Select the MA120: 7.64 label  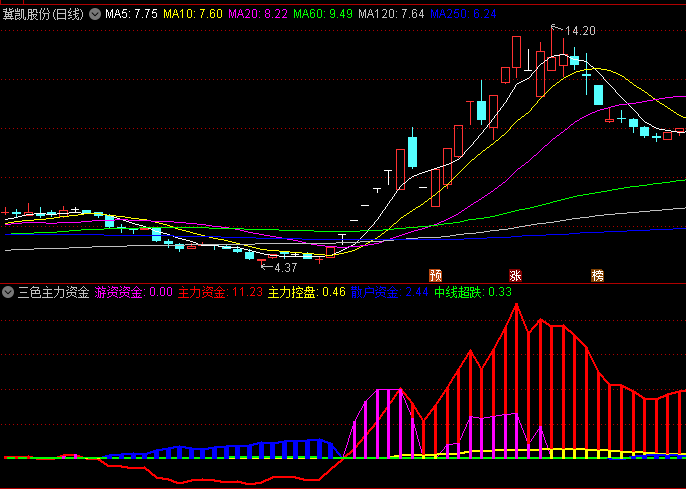[x=391, y=14]
